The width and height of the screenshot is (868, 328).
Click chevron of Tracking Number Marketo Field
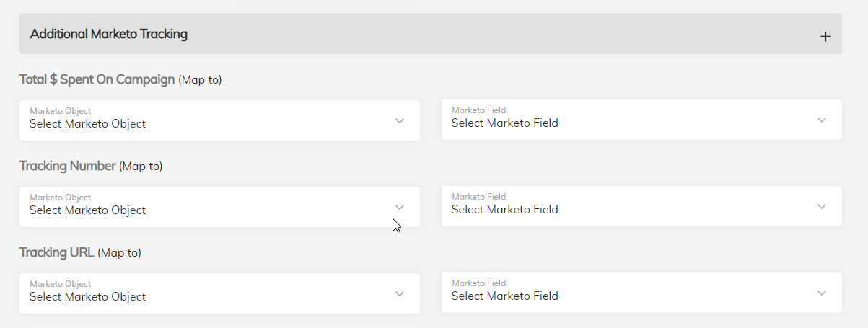pos(821,206)
